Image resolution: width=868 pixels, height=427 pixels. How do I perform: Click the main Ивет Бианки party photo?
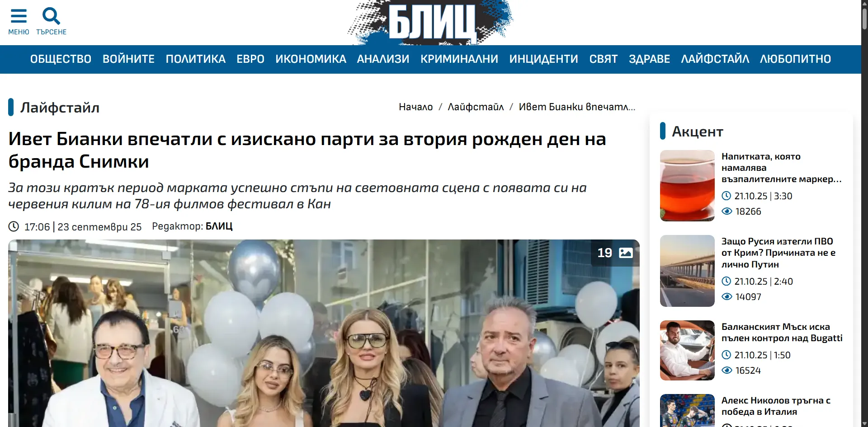[x=324, y=333]
